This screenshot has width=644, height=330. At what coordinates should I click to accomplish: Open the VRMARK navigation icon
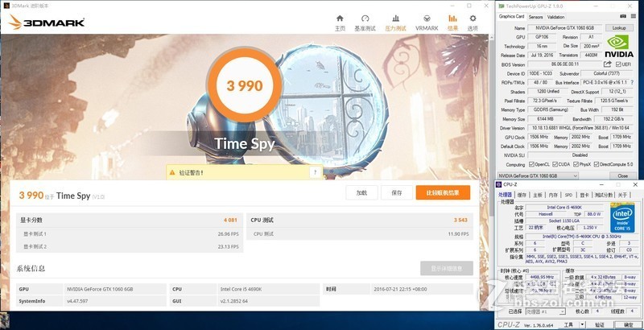point(427,19)
